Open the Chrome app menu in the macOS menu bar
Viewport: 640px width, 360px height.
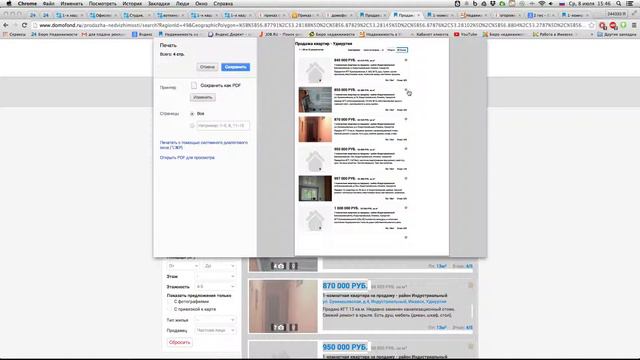tap(27, 3)
